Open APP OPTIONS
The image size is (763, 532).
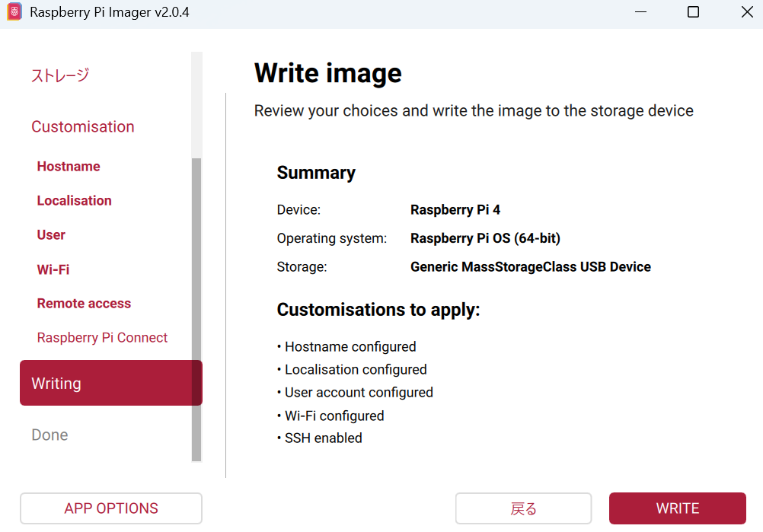pos(111,508)
